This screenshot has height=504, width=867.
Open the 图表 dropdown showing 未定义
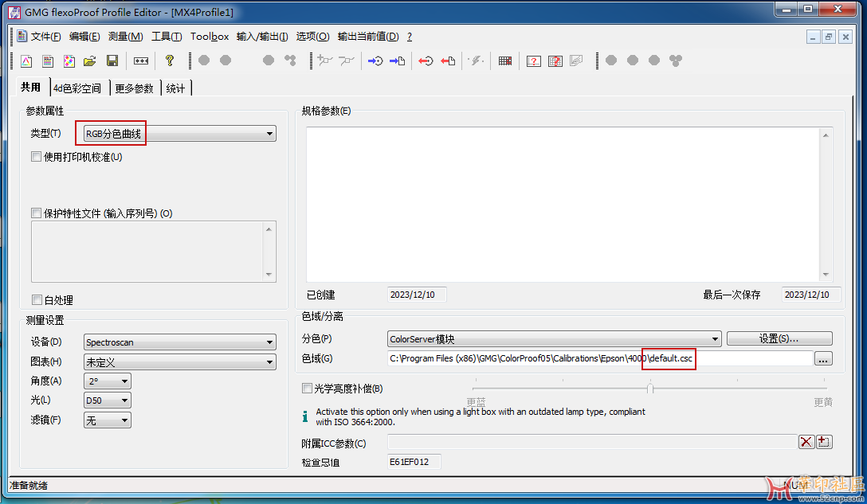(x=180, y=362)
